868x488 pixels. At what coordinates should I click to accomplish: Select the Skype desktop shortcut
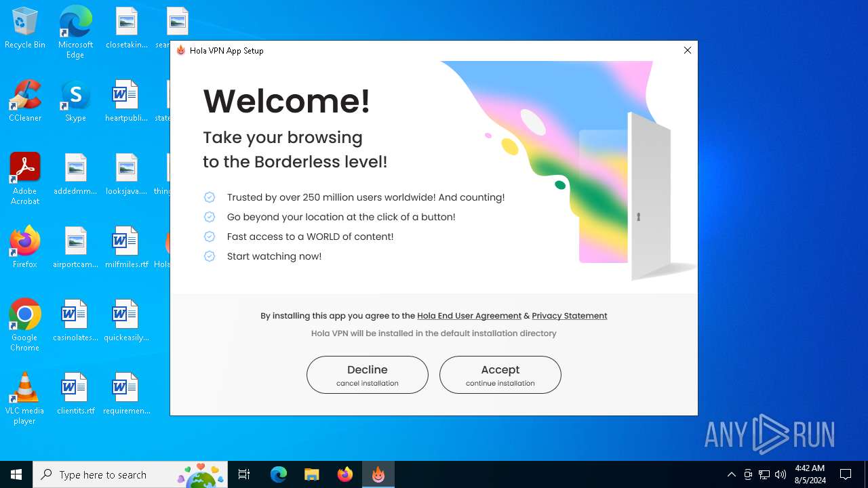coord(75,101)
